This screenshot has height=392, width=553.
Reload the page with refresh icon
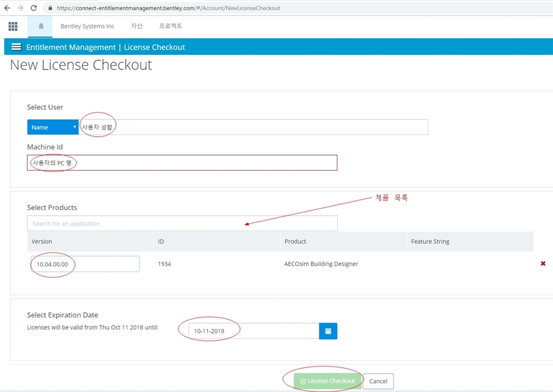pos(34,8)
